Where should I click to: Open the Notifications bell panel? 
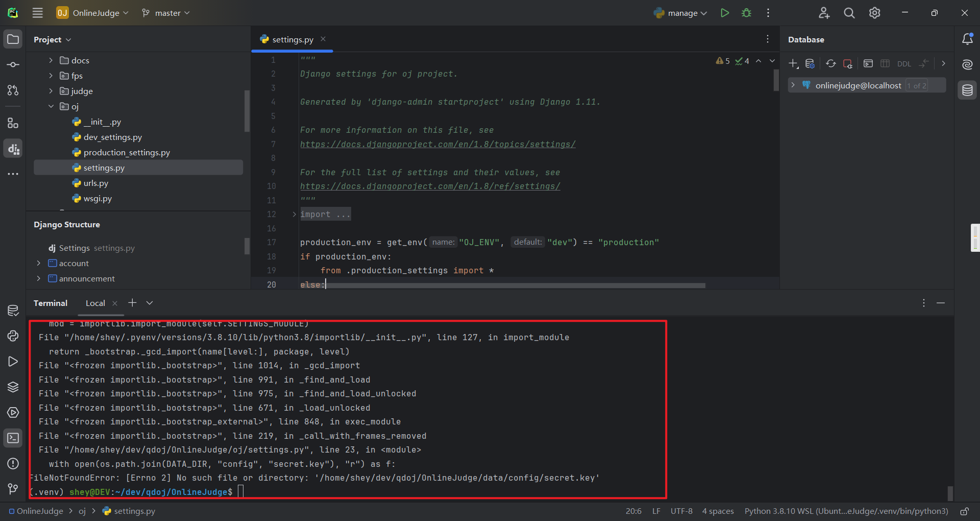pos(967,39)
